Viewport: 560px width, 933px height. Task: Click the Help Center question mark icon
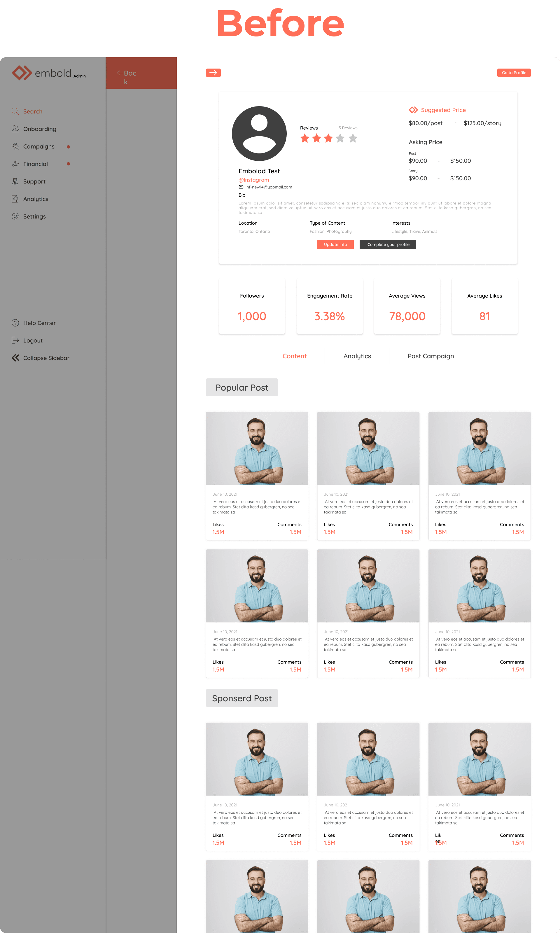point(15,323)
